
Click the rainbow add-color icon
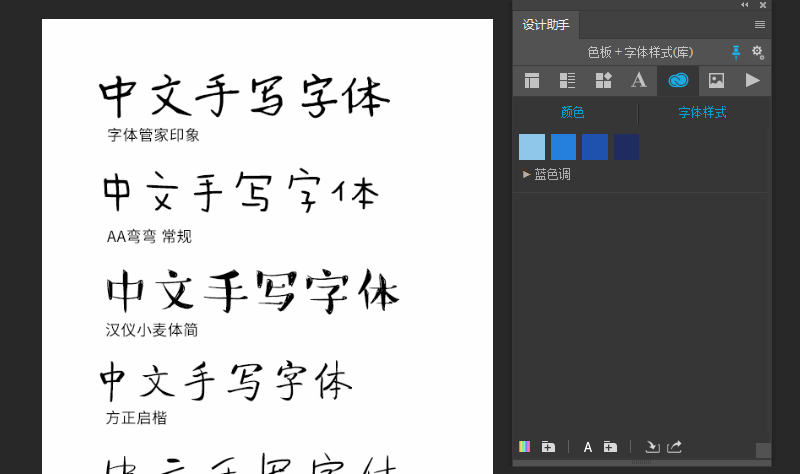click(524, 447)
